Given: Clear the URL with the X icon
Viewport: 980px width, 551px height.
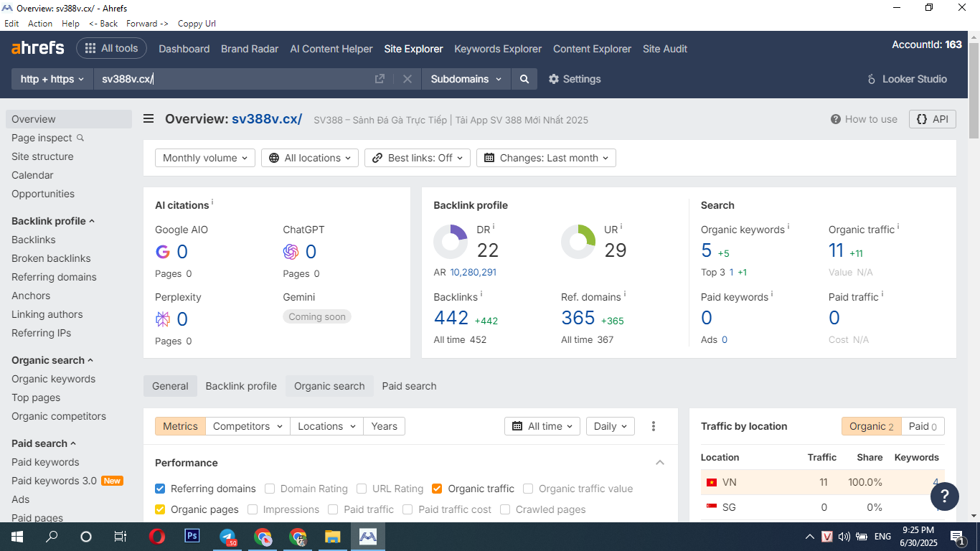Looking at the screenshot, I should 407,79.
